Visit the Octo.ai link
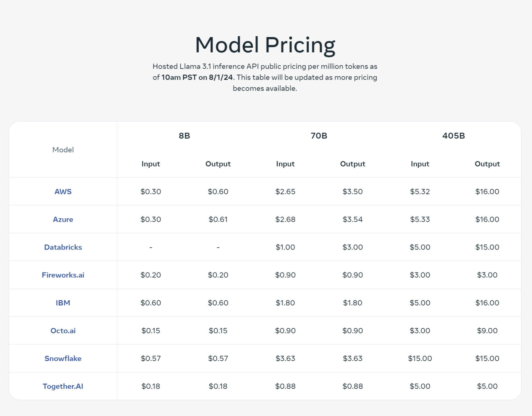 coord(63,330)
